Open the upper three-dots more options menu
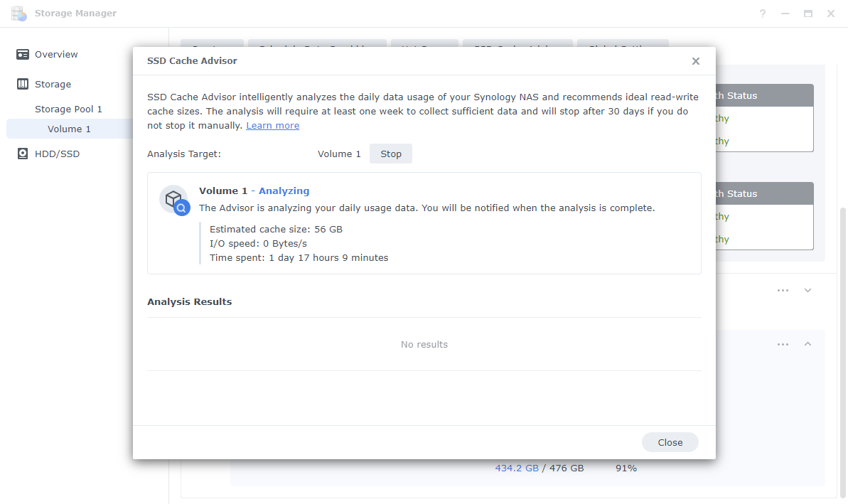This screenshot has height=504, width=848. (x=783, y=291)
